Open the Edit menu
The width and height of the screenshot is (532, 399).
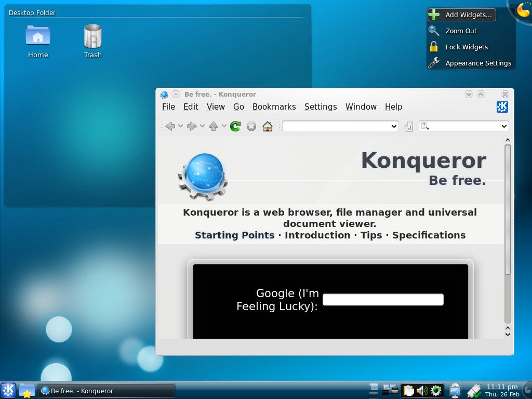[191, 107]
